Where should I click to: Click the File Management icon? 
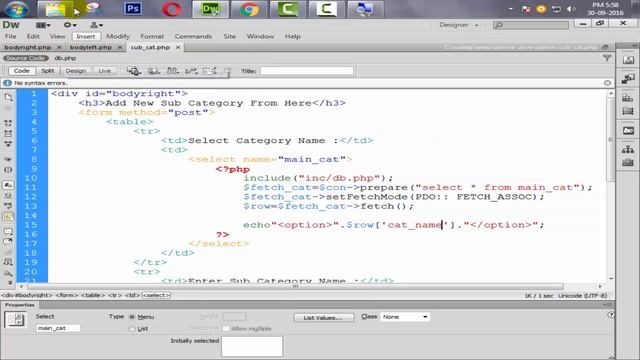pos(173,71)
